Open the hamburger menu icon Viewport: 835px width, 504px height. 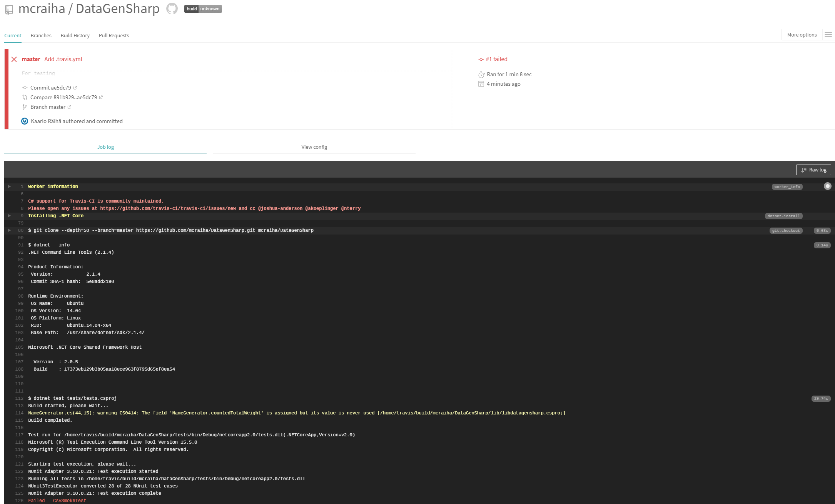point(828,35)
